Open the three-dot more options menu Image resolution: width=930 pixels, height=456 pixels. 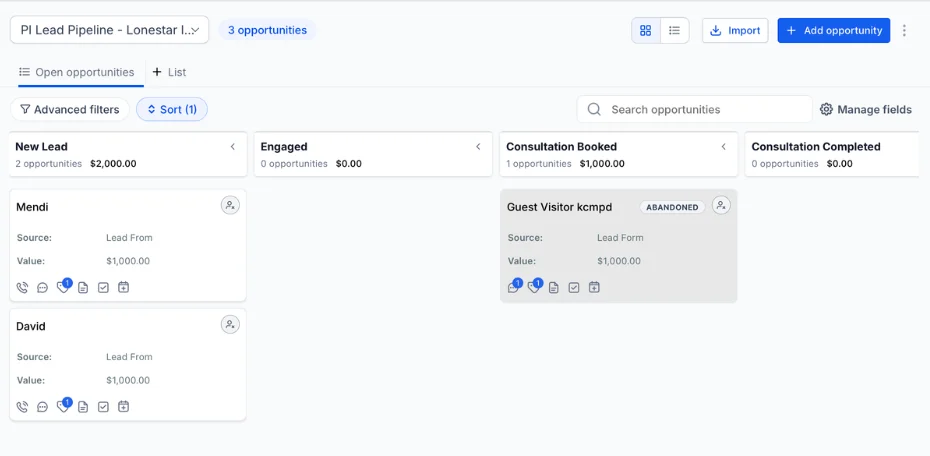click(904, 30)
